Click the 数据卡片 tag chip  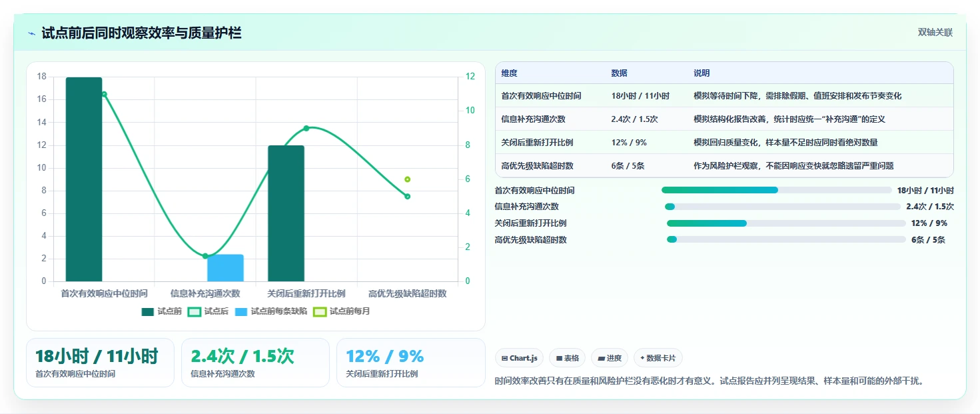coord(658,358)
